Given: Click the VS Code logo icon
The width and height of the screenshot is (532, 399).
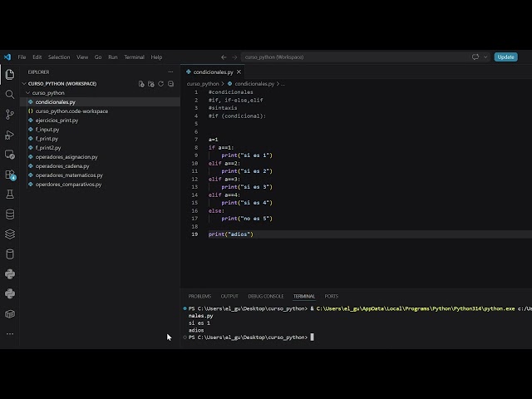Looking at the screenshot, I should point(7,57).
